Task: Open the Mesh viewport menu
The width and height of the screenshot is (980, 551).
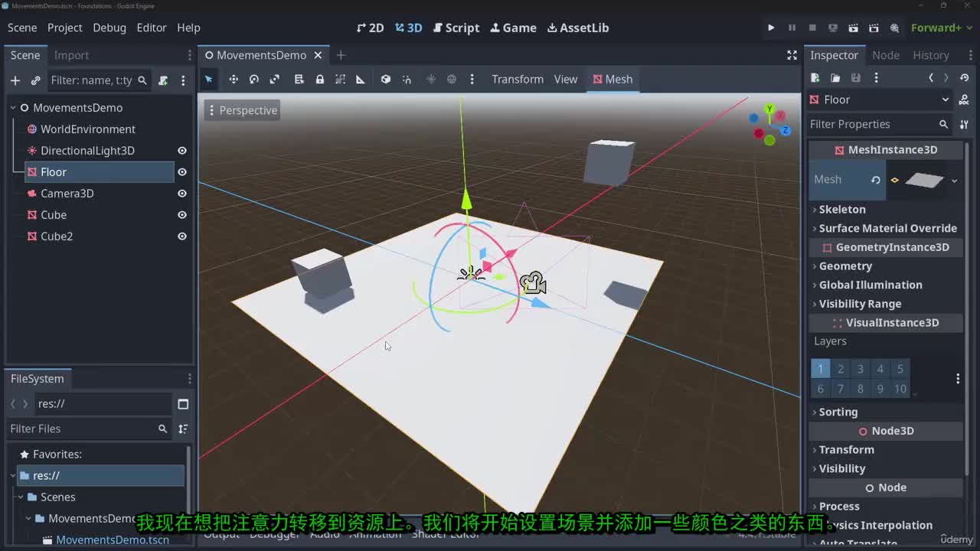Action: 612,80
